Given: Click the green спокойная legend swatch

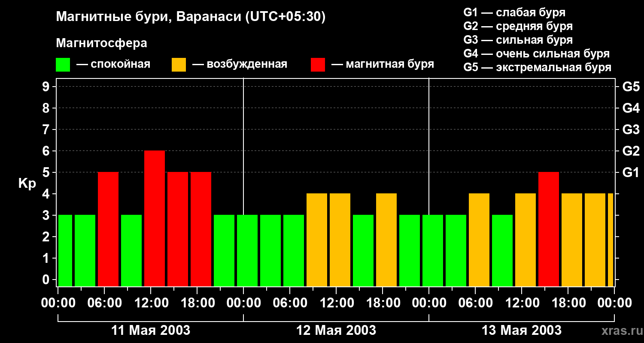Looking at the screenshot, I should click(63, 65).
